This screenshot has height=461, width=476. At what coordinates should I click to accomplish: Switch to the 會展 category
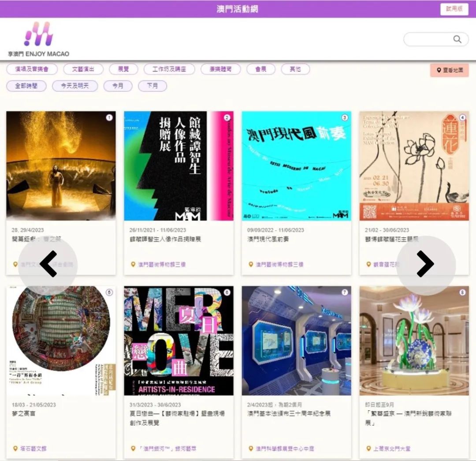click(260, 69)
